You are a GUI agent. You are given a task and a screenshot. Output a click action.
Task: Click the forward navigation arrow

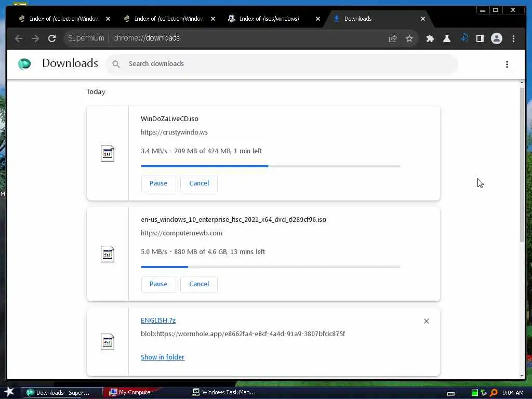pos(35,38)
